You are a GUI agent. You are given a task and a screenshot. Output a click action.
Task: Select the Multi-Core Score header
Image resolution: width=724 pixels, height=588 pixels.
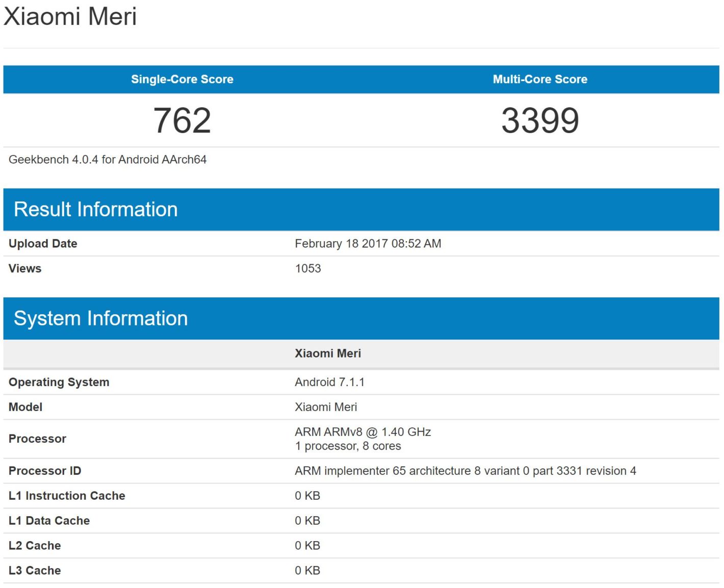[539, 79]
